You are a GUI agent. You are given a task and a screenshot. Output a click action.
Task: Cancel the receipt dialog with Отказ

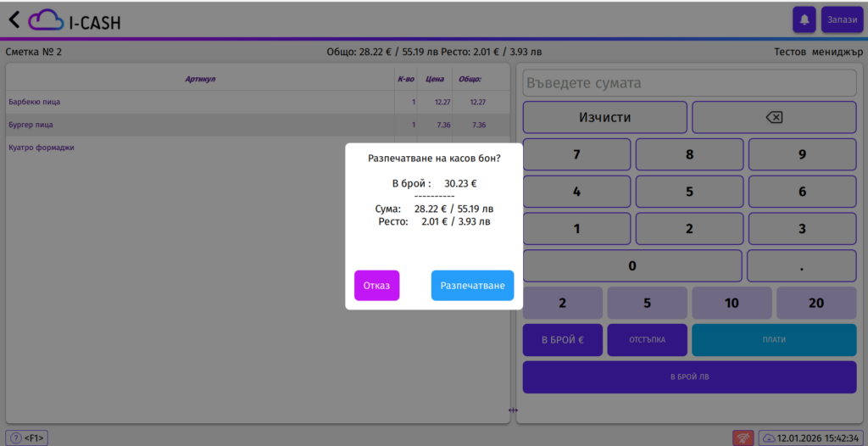tap(376, 286)
